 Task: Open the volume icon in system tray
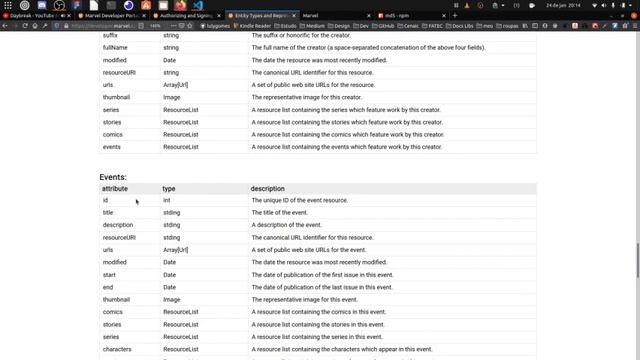click(x=604, y=5)
